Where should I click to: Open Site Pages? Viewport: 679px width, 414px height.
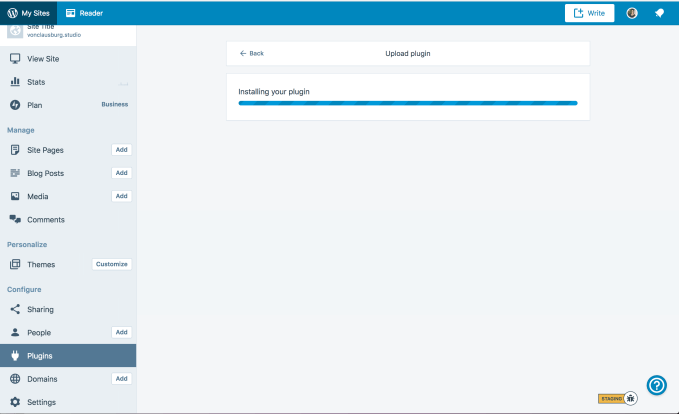coord(45,150)
